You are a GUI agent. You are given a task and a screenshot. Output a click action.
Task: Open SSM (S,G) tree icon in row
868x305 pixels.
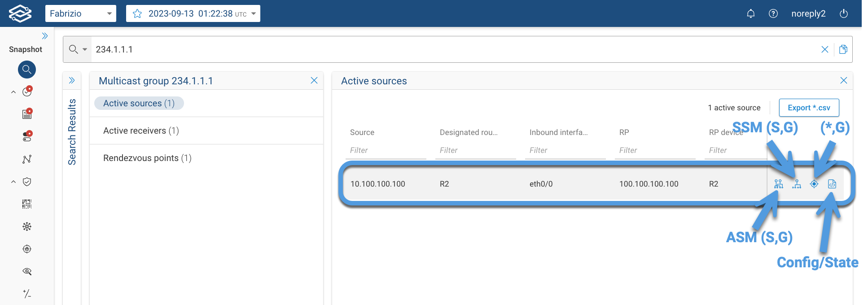[797, 184]
